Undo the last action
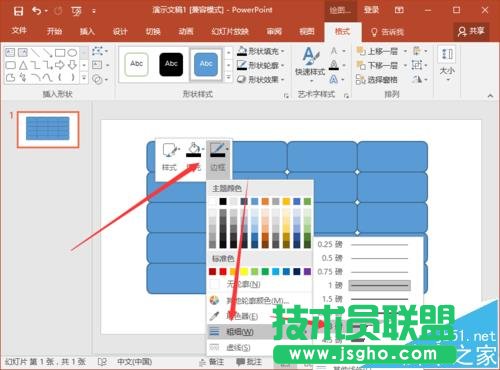 [36, 11]
